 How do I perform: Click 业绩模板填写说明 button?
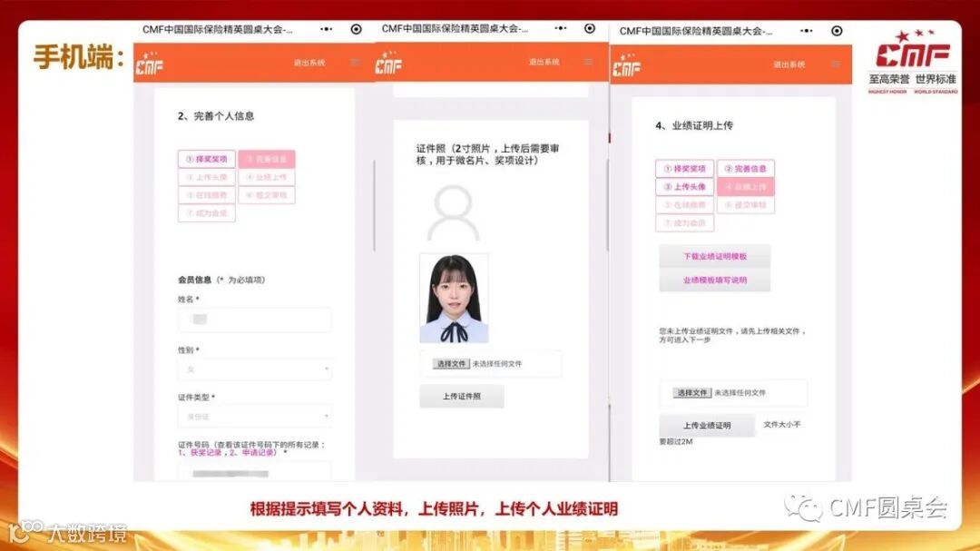point(715,280)
